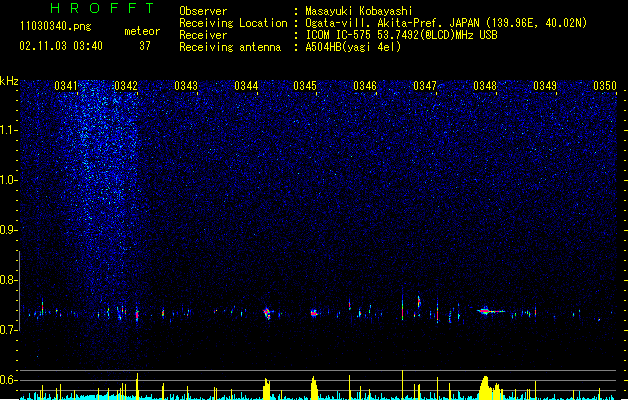
Task: Click observer name Masayuki Kobayashi
Action: pos(359,11)
